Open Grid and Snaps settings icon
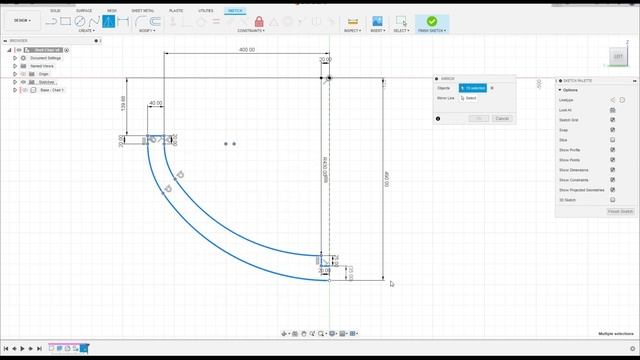Screen dimensions: 640x360 click(342, 334)
